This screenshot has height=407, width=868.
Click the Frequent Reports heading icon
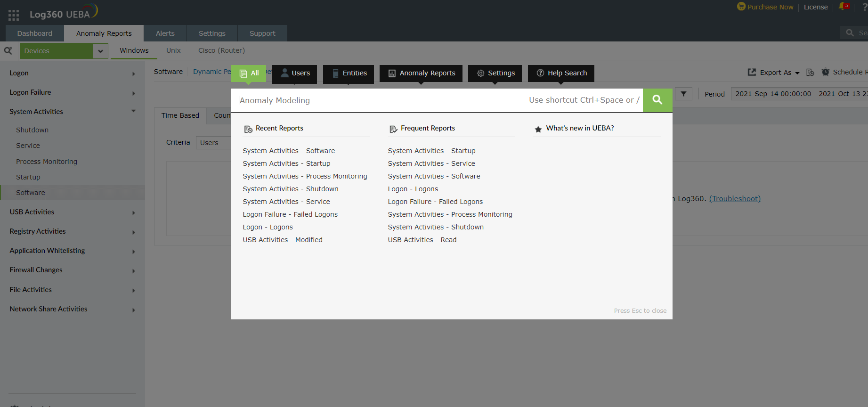click(393, 129)
